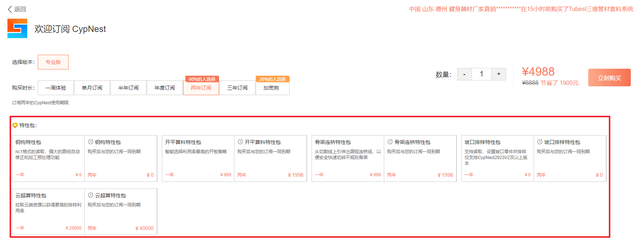Select the one-year 云超算特性包 card
The width and height of the screenshot is (644, 245).
coord(48,212)
